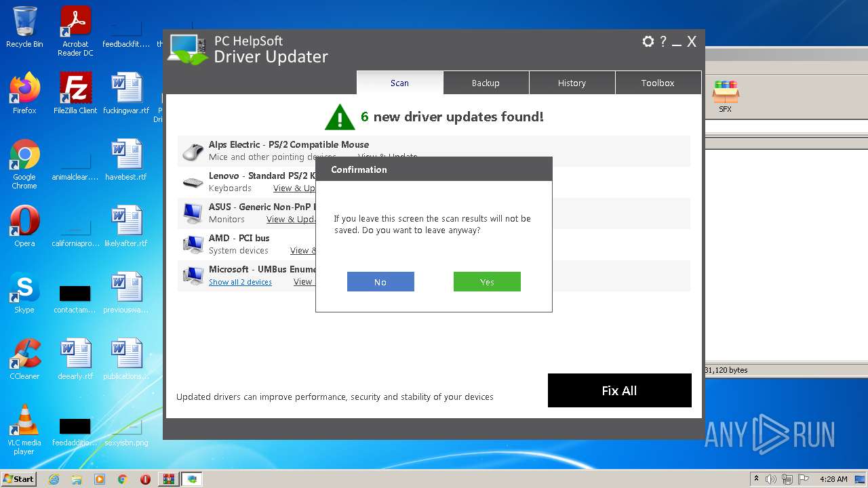Select fuckingwar.rtf desktop file

click(x=126, y=94)
